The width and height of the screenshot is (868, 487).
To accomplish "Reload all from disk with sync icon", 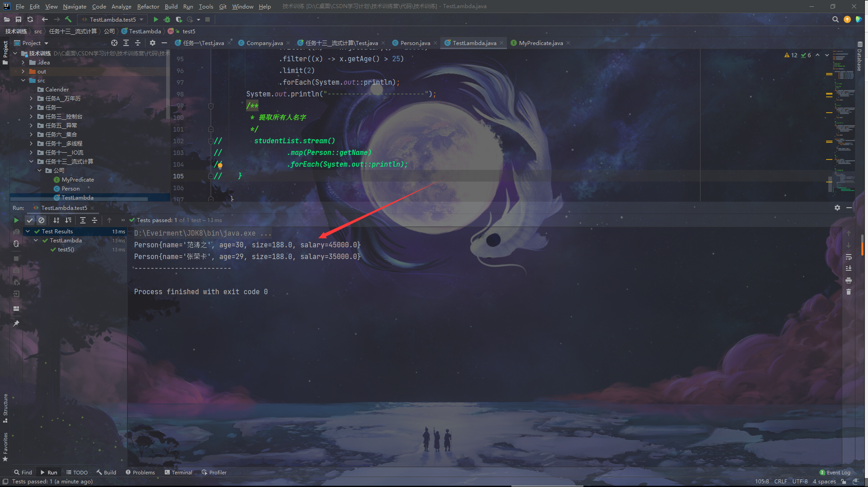I will pyautogui.click(x=30, y=19).
